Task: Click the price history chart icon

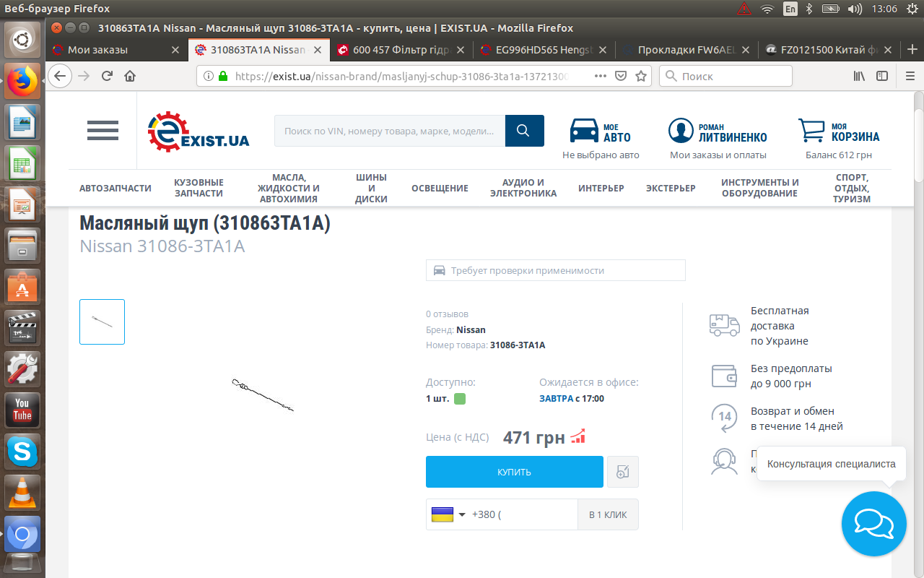Action: click(577, 436)
